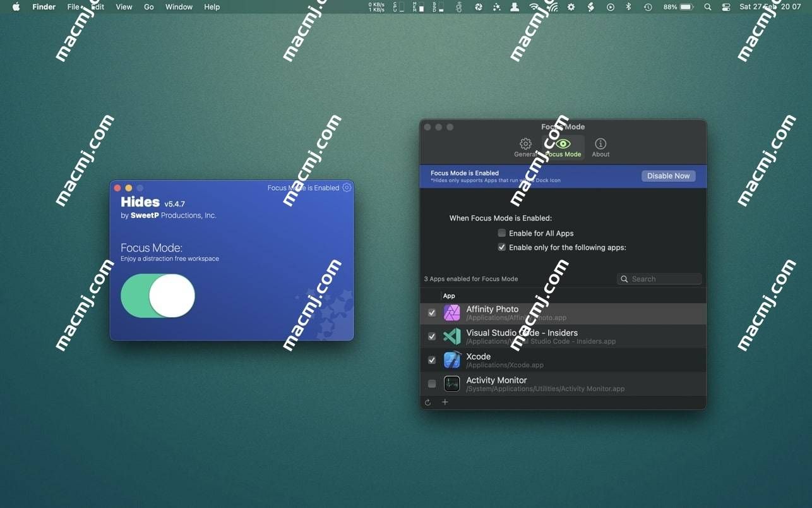Uncheck the Affinity Photo checkbox
The height and width of the screenshot is (508, 812).
pos(432,313)
